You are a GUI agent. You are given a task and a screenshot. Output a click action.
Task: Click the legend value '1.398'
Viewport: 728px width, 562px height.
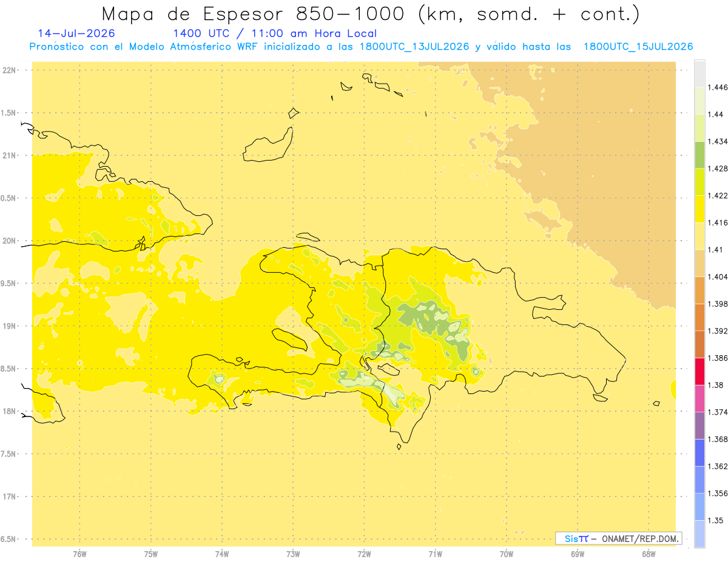718,304
